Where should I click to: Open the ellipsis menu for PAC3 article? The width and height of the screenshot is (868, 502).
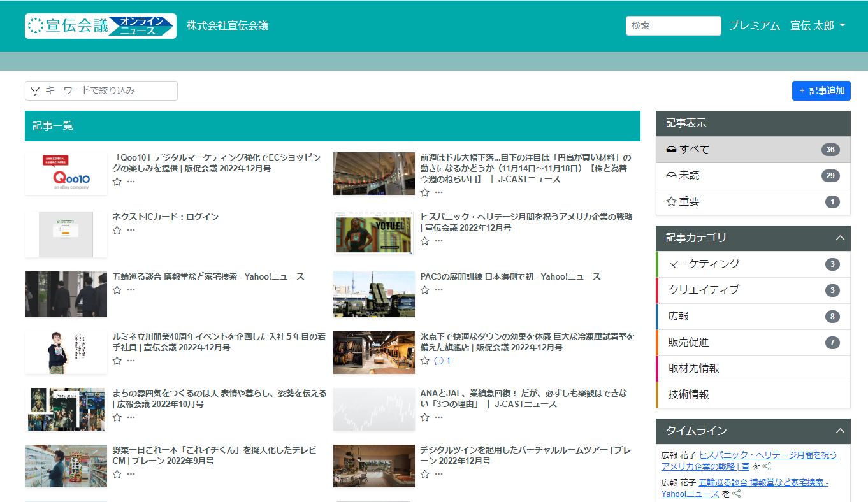pos(438,290)
